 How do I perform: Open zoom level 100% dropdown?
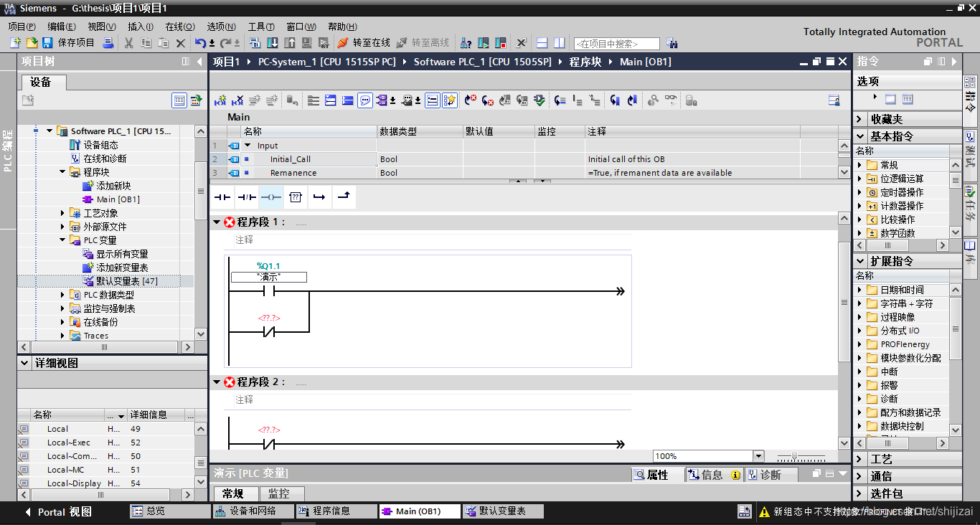point(758,456)
